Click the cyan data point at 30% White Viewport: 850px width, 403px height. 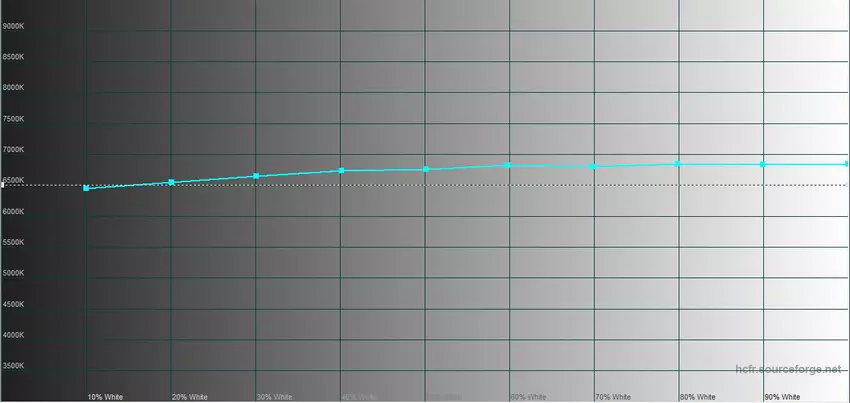[x=256, y=176]
